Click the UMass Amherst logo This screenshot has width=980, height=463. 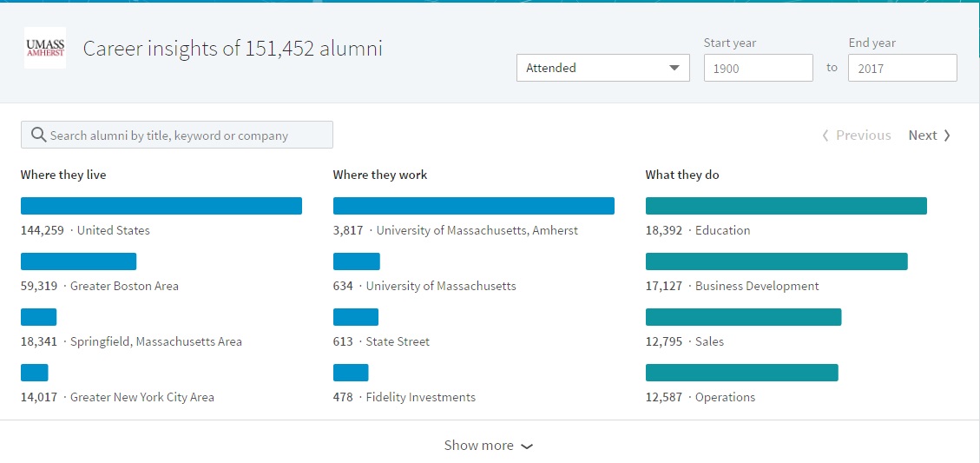point(45,48)
